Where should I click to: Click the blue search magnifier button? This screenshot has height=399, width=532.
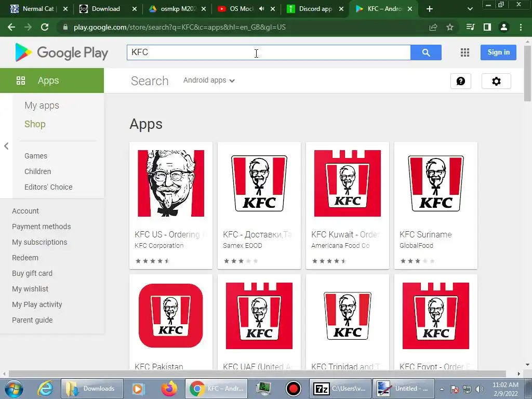pyautogui.click(x=426, y=52)
